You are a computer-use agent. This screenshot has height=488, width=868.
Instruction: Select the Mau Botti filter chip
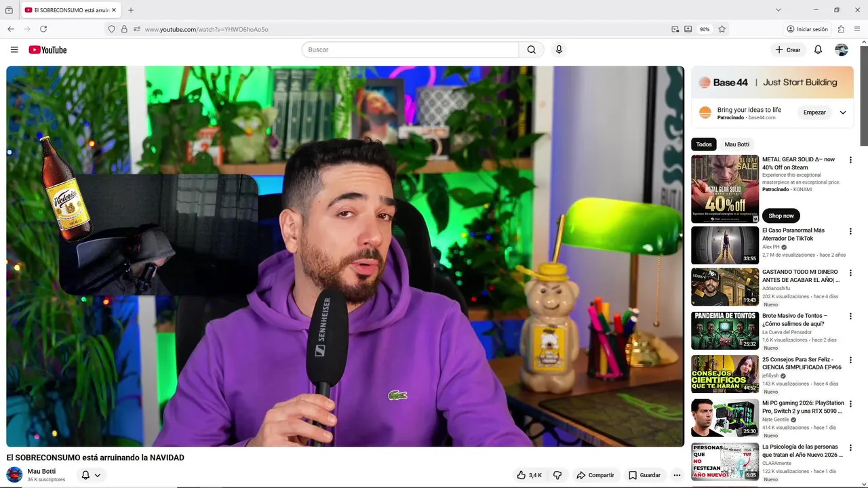pos(737,144)
